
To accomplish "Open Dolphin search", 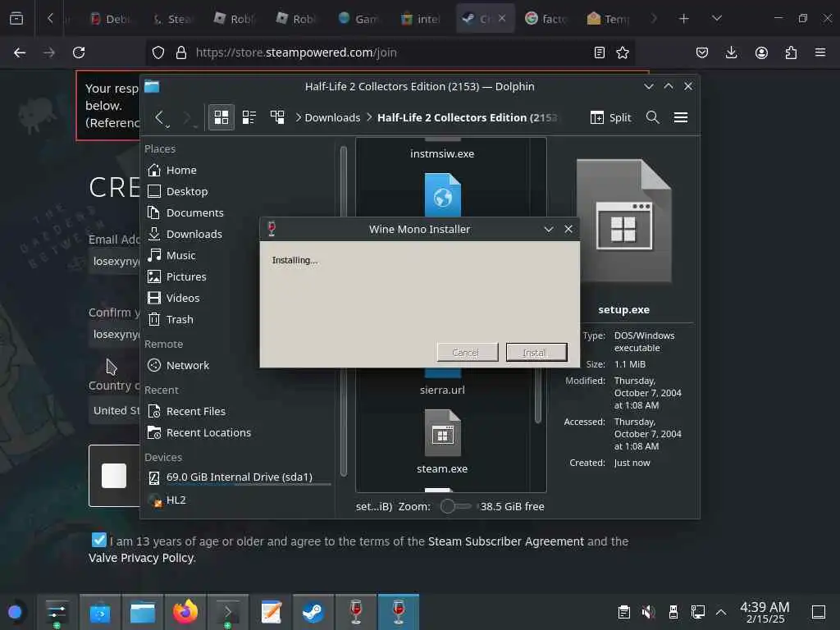I will click(x=652, y=117).
